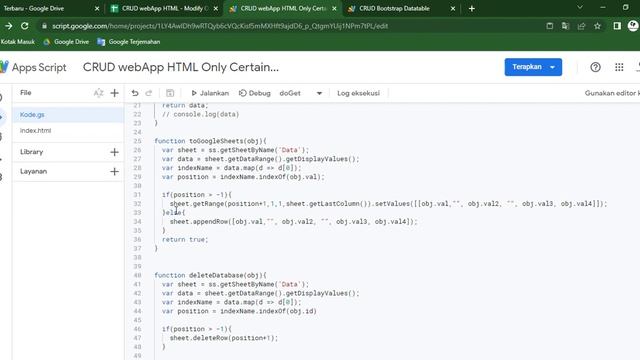The width and height of the screenshot is (640, 360).
Task: Reload the current page
Action: click(24, 26)
